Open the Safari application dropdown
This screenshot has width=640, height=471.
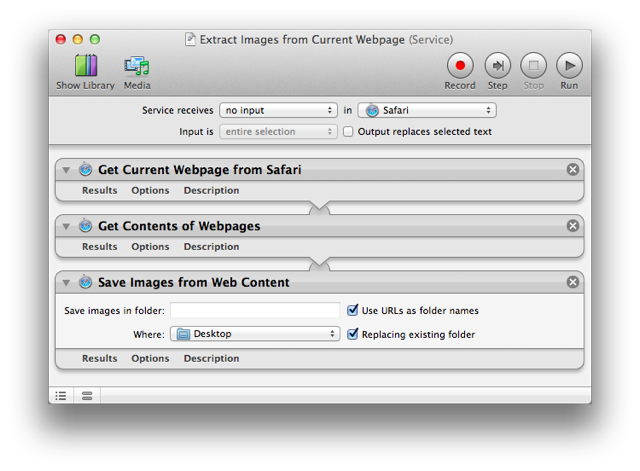tap(427, 110)
